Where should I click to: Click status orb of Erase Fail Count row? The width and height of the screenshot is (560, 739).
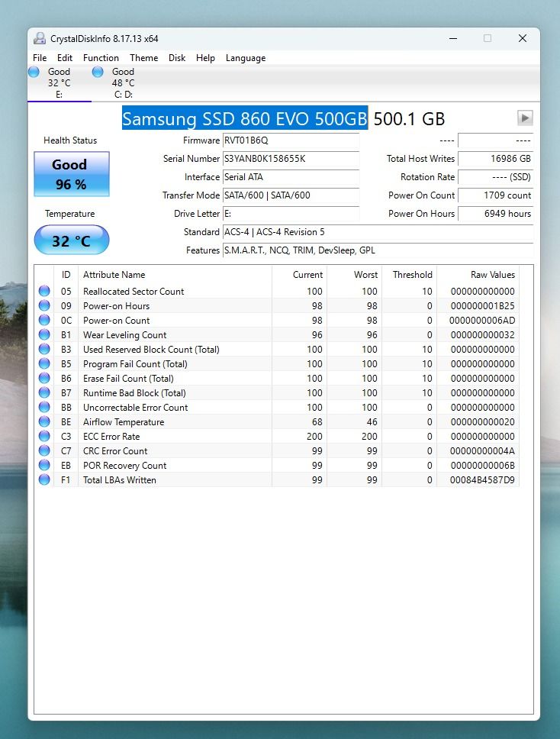click(x=44, y=378)
